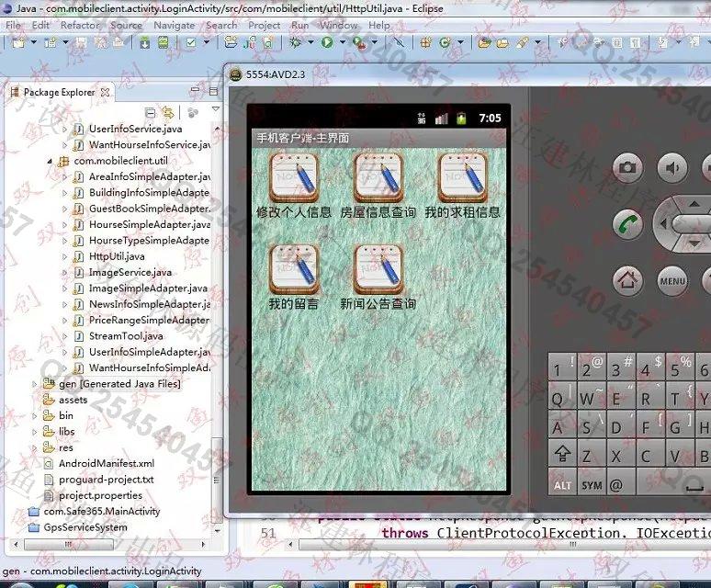Screen dimensions: 711x588
Task: Open the Window menu
Action: click(339, 25)
